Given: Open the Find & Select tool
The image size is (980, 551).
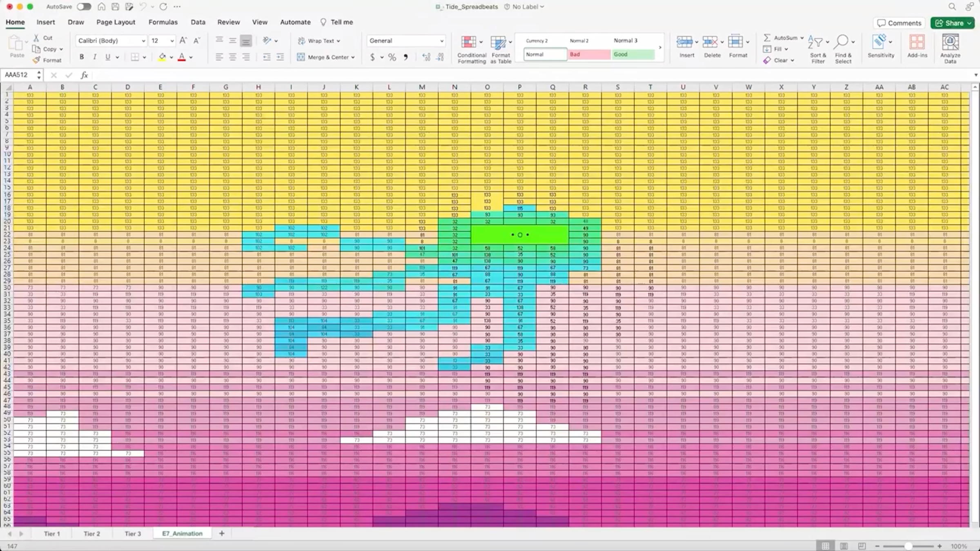Looking at the screenshot, I should coord(842,42).
